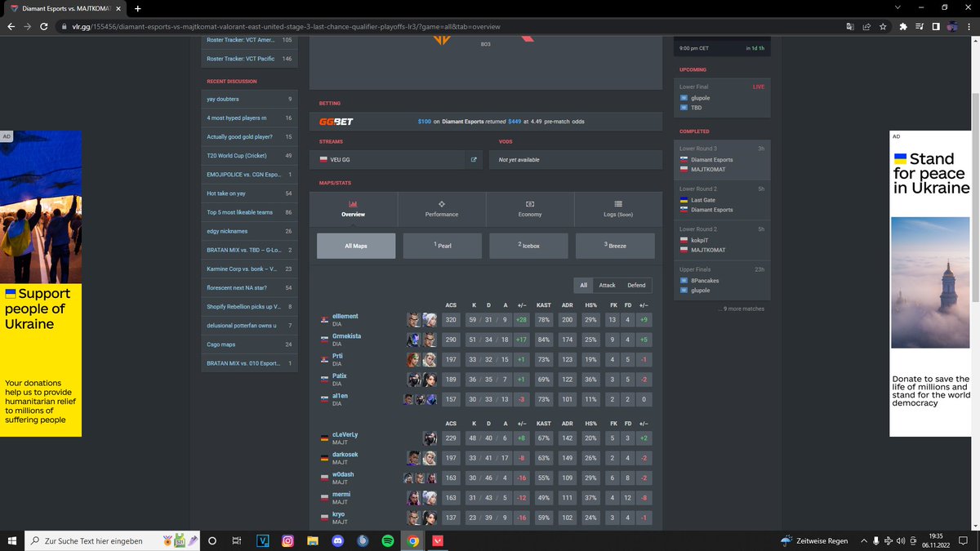This screenshot has height=551, width=980.
Task: Select the Breeze map
Action: click(615, 246)
